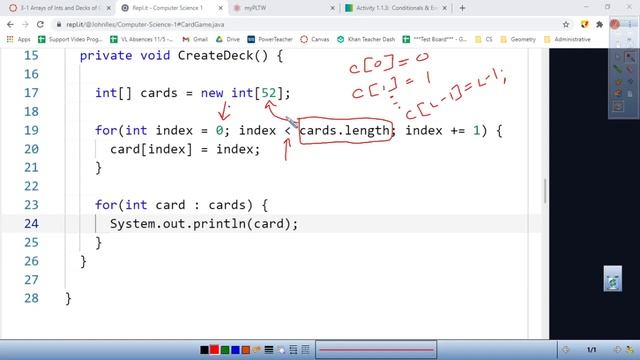Select the black pen color swatch
This screenshot has width=640, height=360.
tap(204, 350)
